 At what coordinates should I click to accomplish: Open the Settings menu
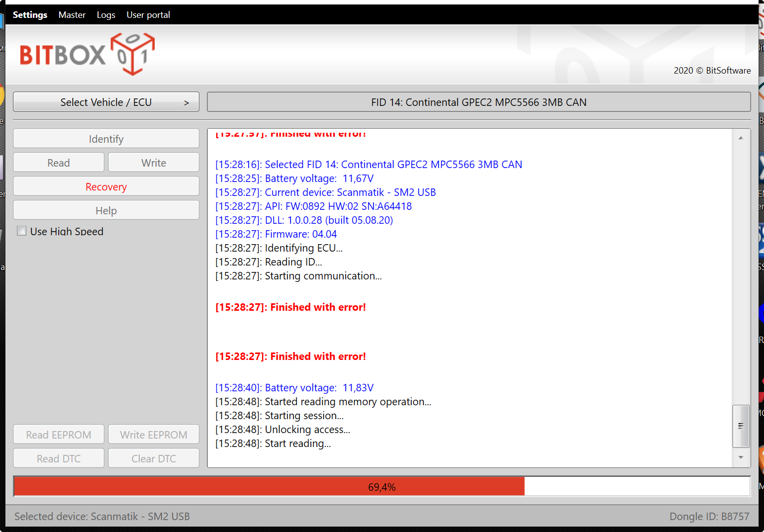[30, 15]
